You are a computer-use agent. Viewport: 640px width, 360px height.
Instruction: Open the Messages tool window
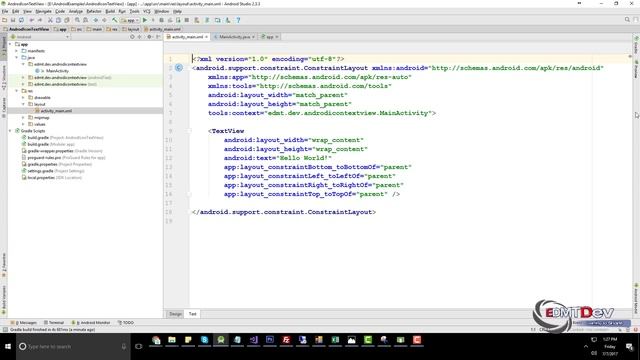23,322
